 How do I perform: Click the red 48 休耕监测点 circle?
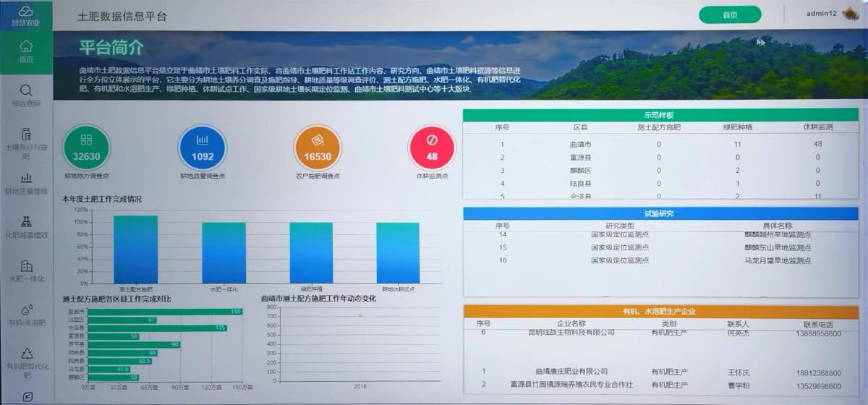pos(432,148)
